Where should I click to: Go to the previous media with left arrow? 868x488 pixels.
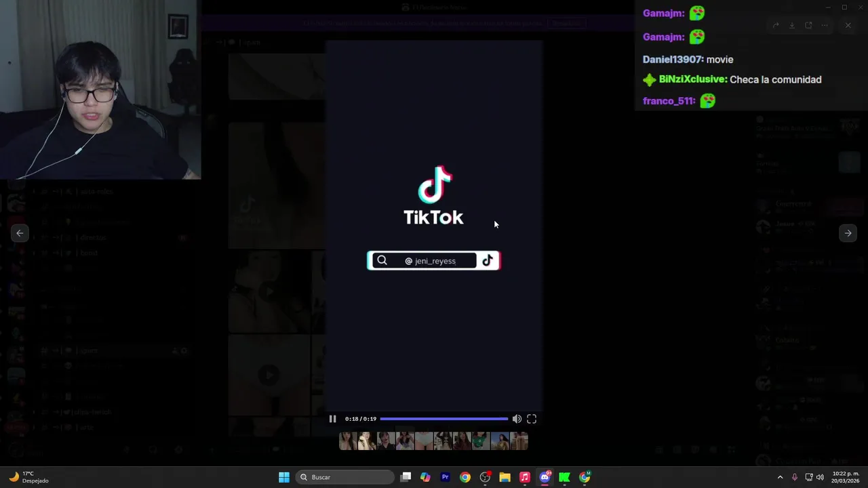tap(20, 233)
